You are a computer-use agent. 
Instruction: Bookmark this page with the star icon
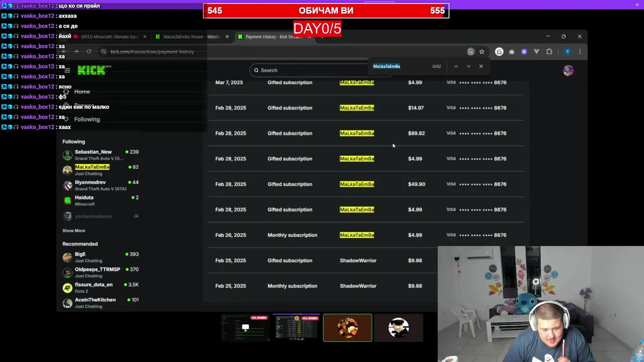click(481, 51)
